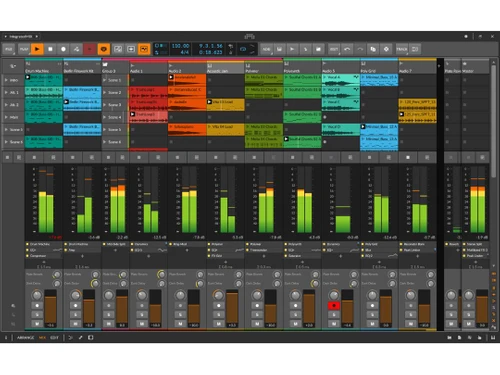Viewport: 500px width, 375px height.
Task: Click the scene list options icon above Intro
Action: click(13, 66)
